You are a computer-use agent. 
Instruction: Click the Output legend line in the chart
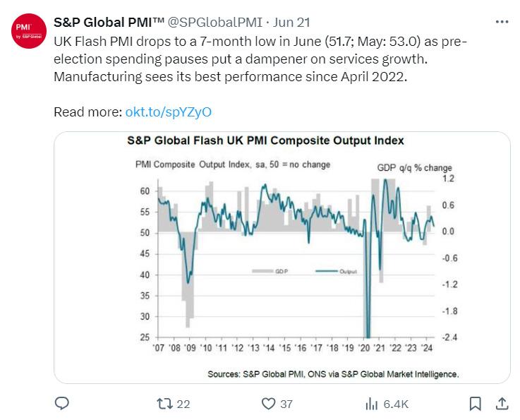327,271
